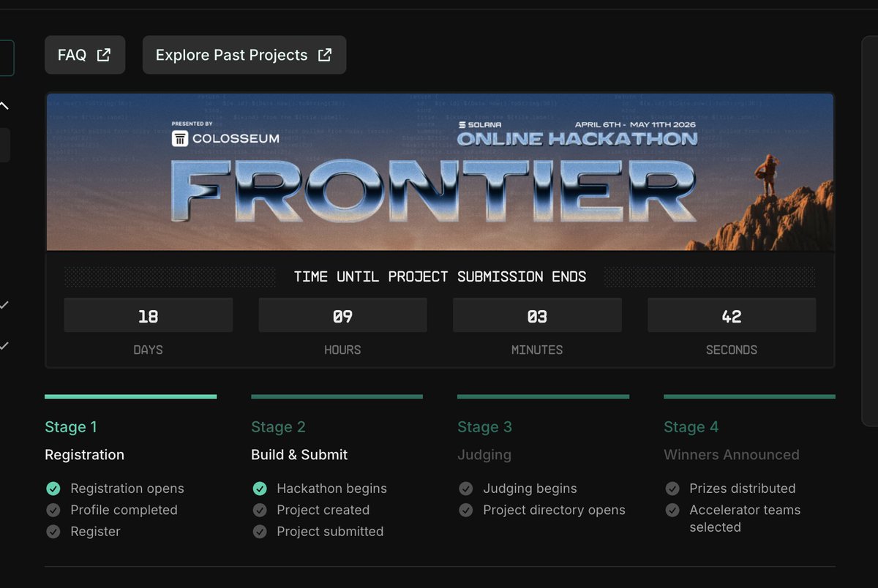Select the Stage 4 heading
Image resolution: width=878 pixels, height=588 pixels.
(691, 427)
